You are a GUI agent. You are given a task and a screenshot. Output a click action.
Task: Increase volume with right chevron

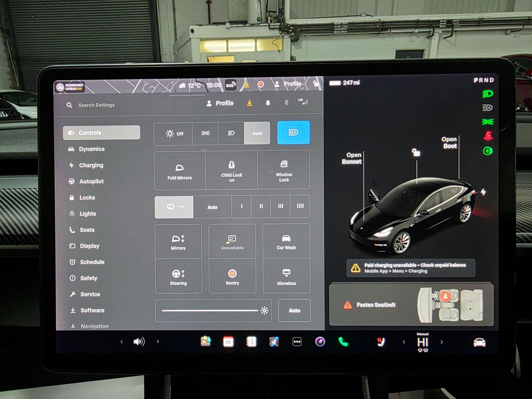coord(158,342)
